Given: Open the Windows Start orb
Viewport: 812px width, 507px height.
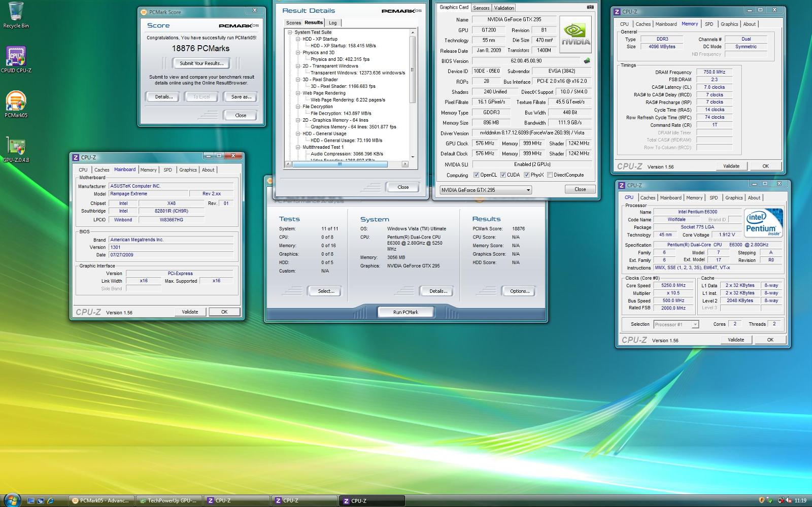Looking at the screenshot, I should point(12,500).
